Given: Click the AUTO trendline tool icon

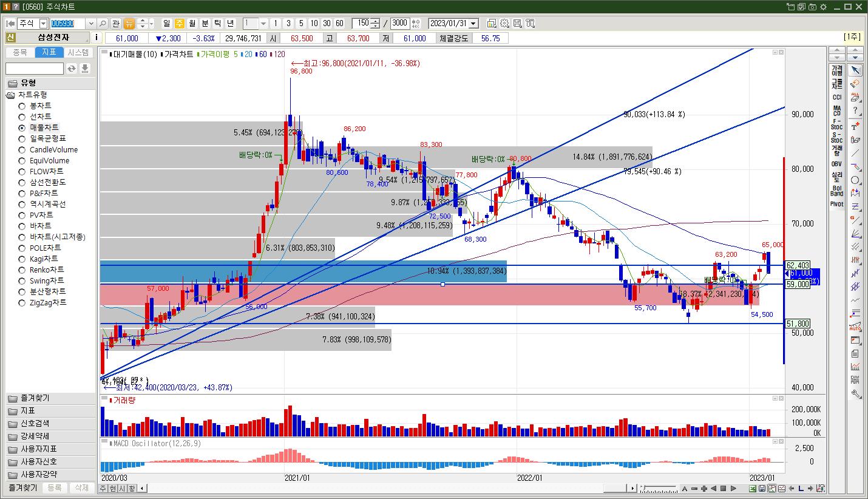Looking at the screenshot, I should point(855,327).
